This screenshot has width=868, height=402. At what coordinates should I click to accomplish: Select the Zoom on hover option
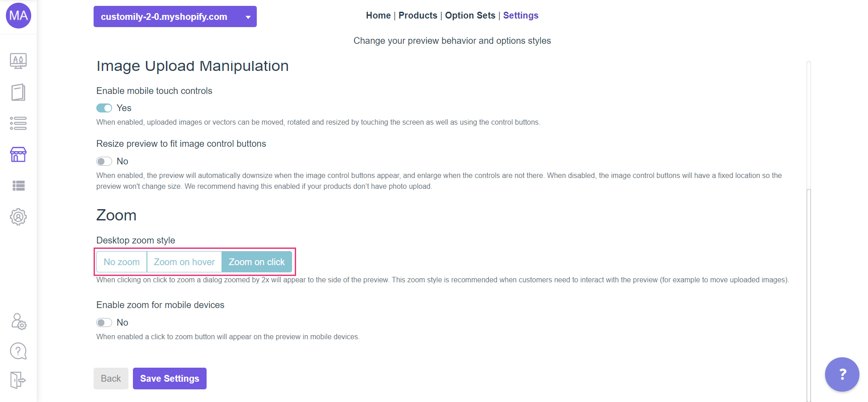pos(184,262)
